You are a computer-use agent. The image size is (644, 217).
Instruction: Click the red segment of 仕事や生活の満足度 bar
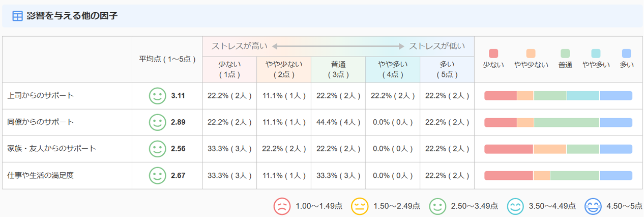point(508,175)
